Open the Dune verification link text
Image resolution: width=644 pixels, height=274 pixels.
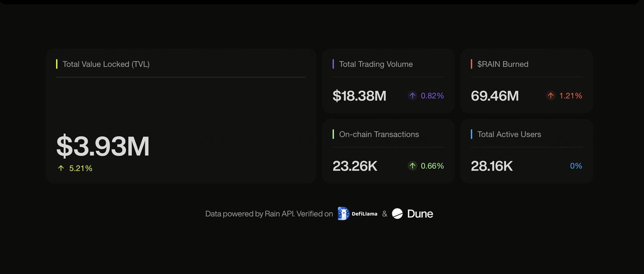tap(420, 214)
